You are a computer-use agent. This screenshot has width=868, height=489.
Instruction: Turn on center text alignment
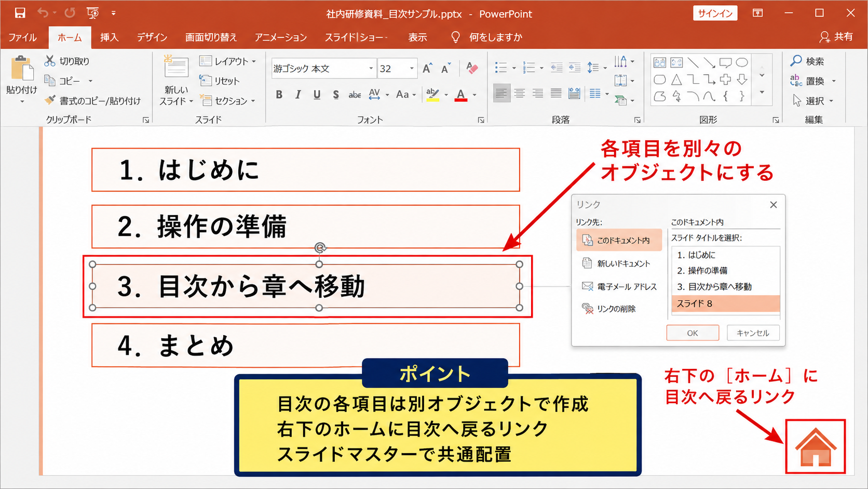coord(520,93)
